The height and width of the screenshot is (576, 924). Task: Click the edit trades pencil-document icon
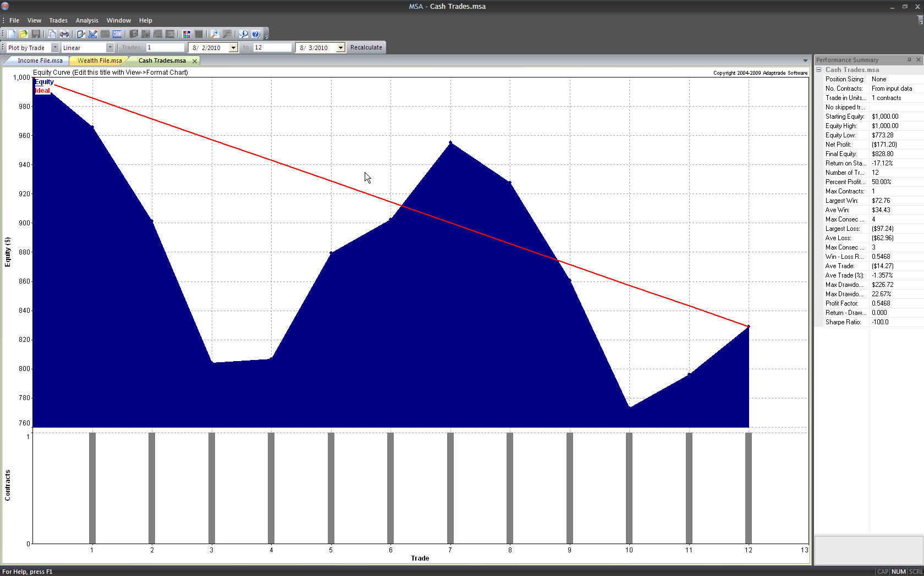coord(81,34)
